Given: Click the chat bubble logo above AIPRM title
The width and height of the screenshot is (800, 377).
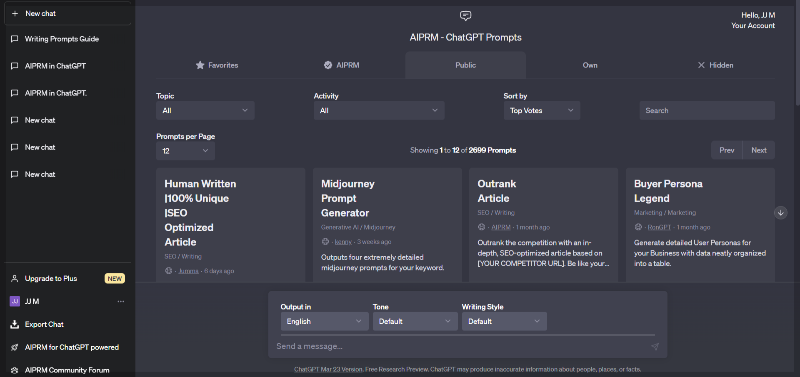Looking at the screenshot, I should click(x=465, y=16).
